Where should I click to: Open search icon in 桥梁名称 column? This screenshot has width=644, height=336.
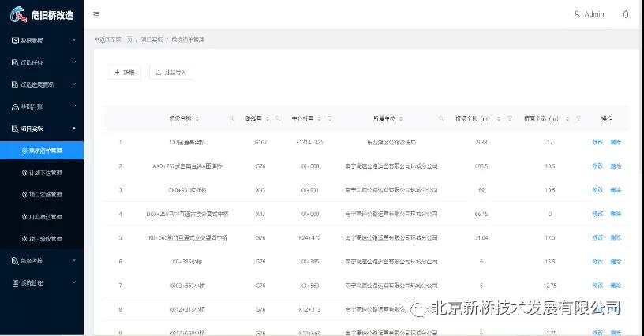pos(232,118)
